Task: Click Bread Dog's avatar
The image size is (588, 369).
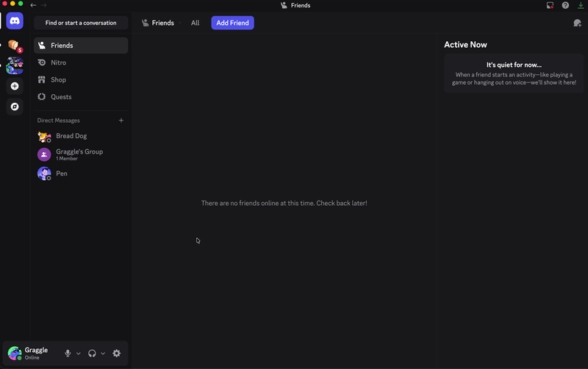Action: click(x=44, y=136)
